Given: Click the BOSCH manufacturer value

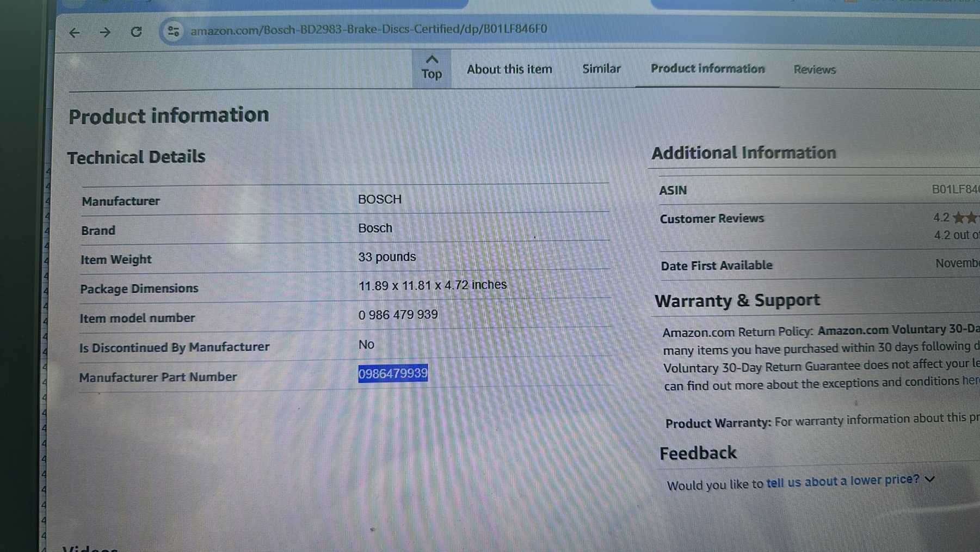Looking at the screenshot, I should tap(380, 199).
